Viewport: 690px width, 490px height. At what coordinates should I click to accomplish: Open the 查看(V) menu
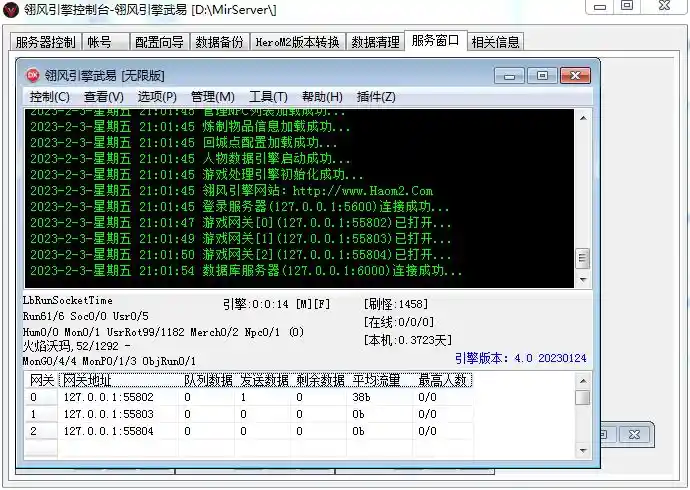103,97
